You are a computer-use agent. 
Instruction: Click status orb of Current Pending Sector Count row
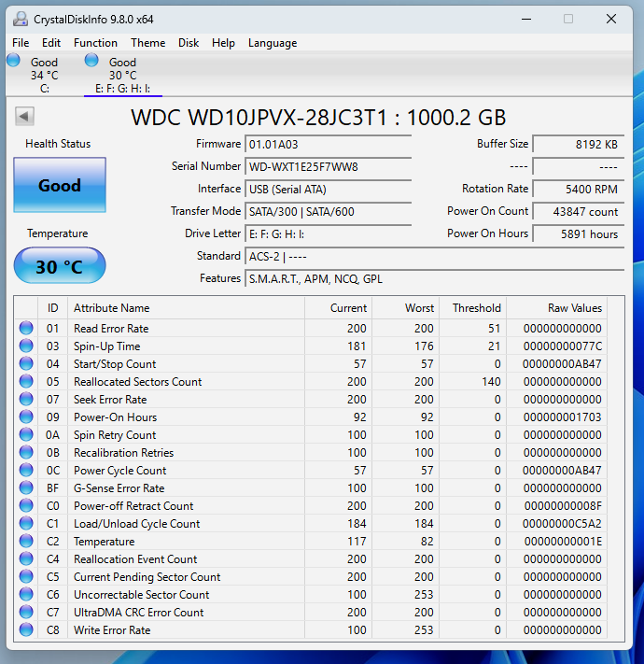click(26, 577)
